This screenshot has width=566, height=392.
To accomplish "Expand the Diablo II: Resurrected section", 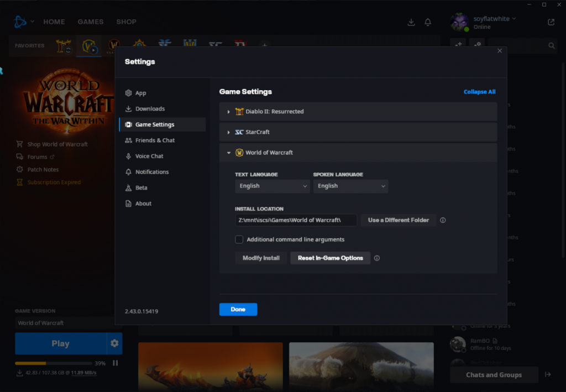I will pos(228,112).
